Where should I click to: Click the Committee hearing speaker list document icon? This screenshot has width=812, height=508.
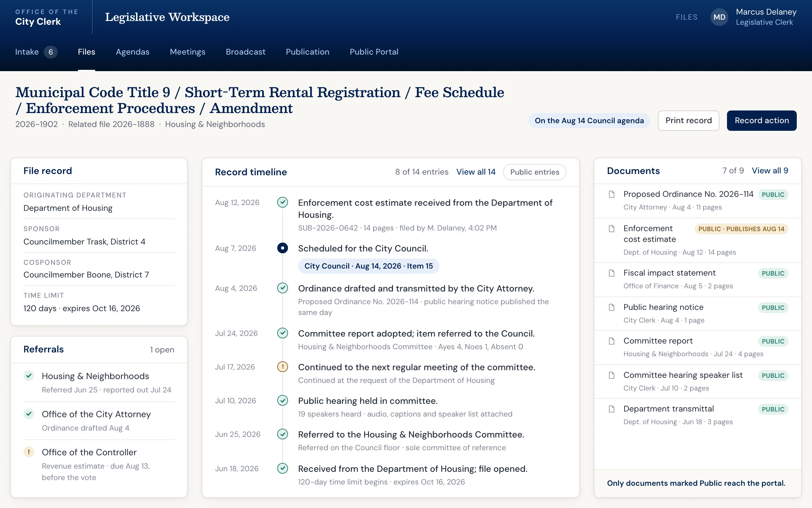(x=612, y=375)
